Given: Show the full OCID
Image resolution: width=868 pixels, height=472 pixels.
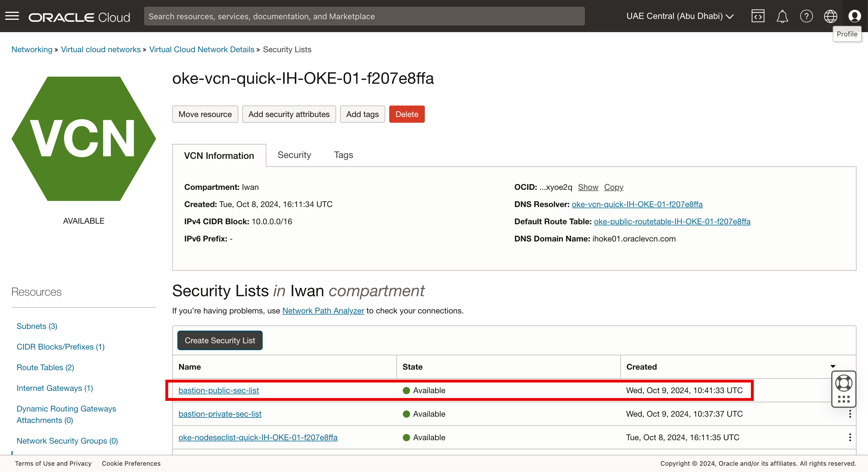Looking at the screenshot, I should pyautogui.click(x=588, y=187).
